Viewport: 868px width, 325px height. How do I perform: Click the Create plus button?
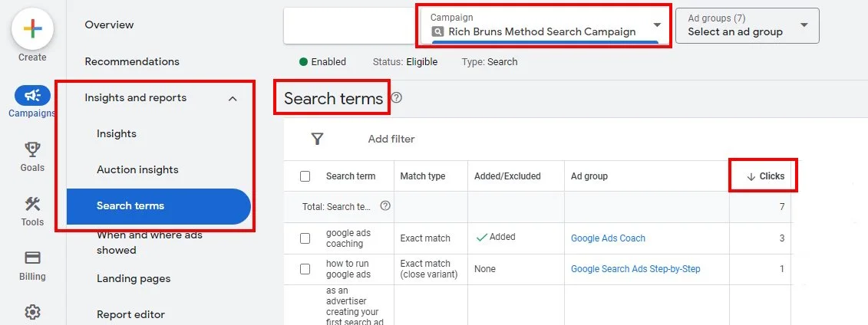click(x=32, y=31)
